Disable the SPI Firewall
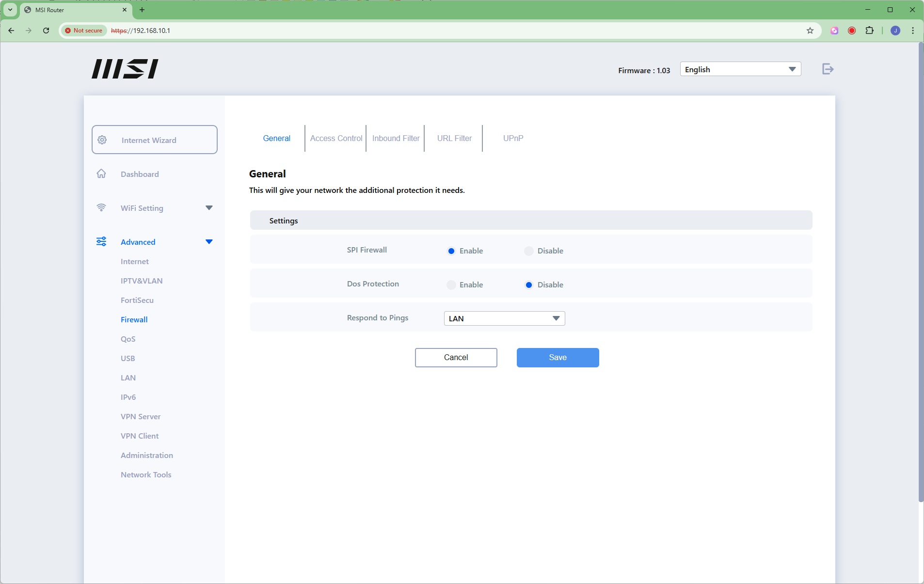Viewport: 924px width, 584px height. [x=529, y=251]
